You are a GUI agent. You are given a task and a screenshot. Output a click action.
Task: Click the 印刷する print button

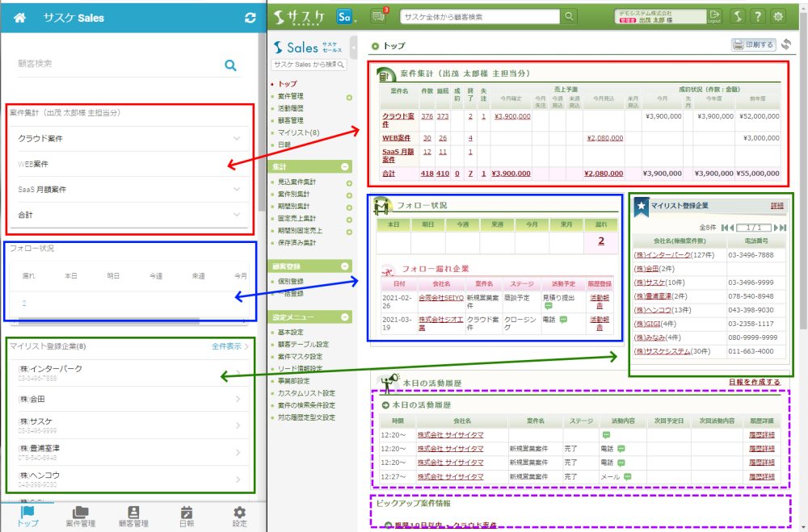coord(753,45)
